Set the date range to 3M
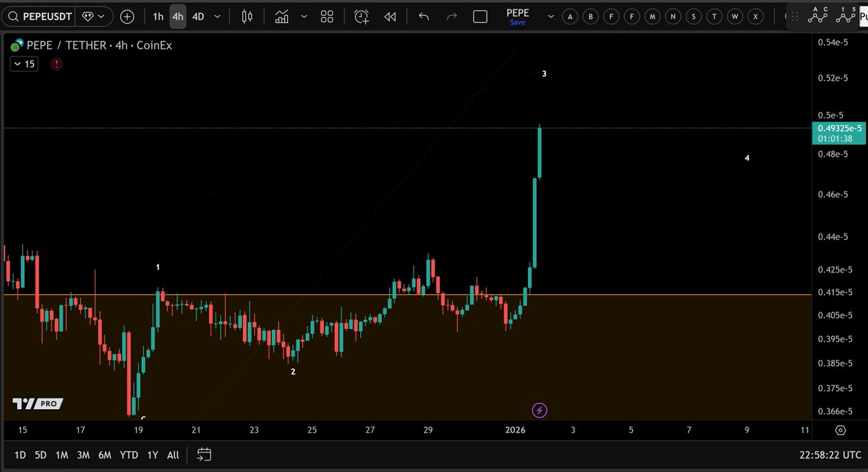868x472 pixels. tap(83, 455)
